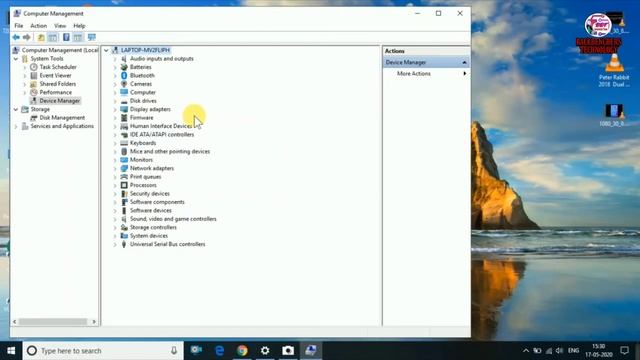Open Google Chrome from the taskbar
The width and height of the screenshot is (640, 360).
tap(242, 351)
